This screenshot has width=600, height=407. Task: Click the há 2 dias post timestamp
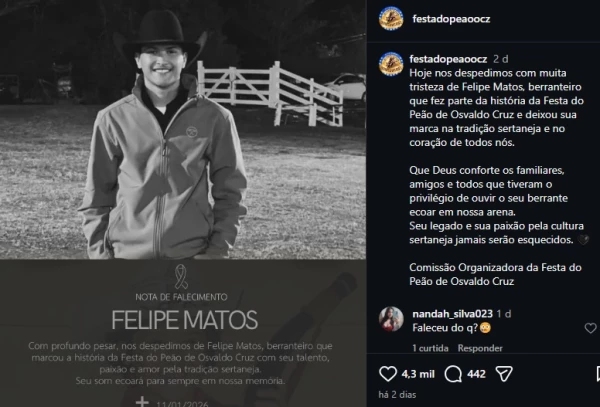(397, 394)
